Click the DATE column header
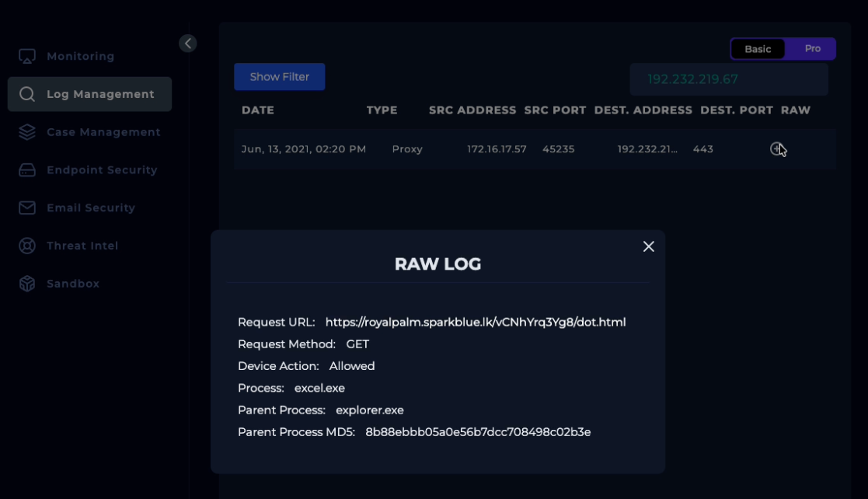Screen dimensions: 868x499 tap(258, 110)
